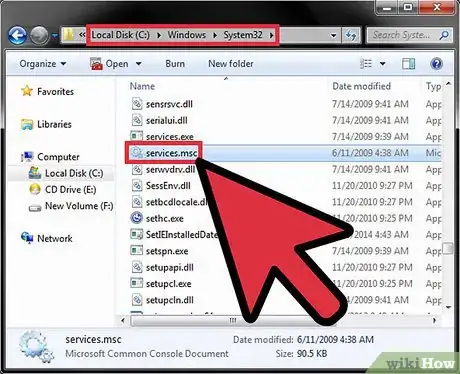Change the view with the view icon
Viewport: 460px width, 374px height.
366,63
